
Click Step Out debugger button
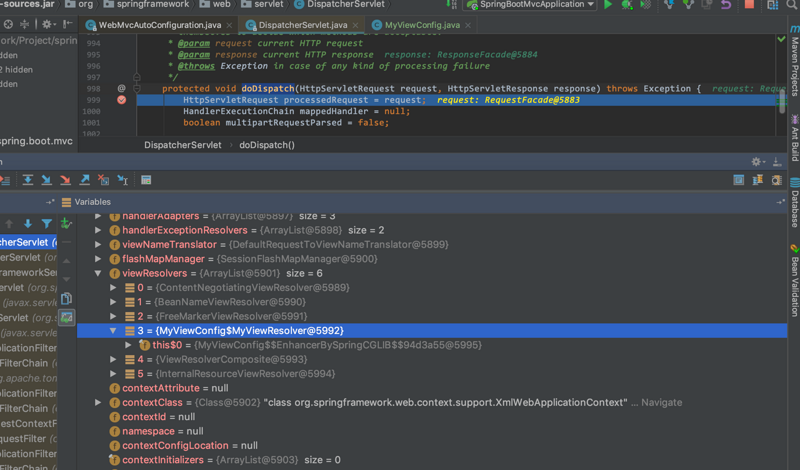point(84,180)
